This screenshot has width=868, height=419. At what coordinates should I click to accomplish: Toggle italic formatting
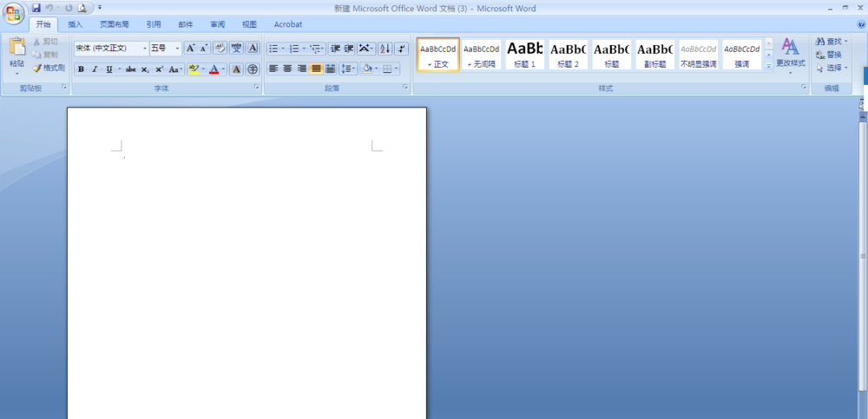coord(95,69)
